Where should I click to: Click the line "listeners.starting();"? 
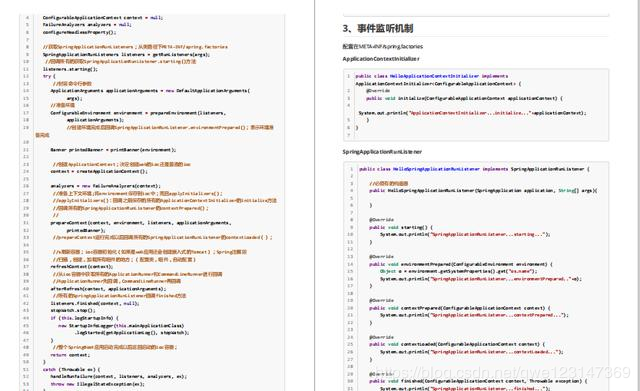pos(70,69)
